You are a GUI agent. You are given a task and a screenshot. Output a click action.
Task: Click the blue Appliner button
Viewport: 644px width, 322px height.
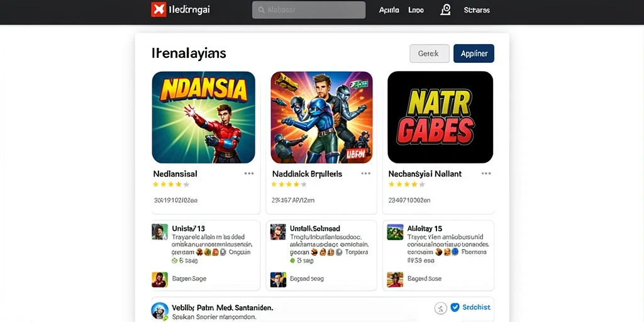(x=474, y=53)
